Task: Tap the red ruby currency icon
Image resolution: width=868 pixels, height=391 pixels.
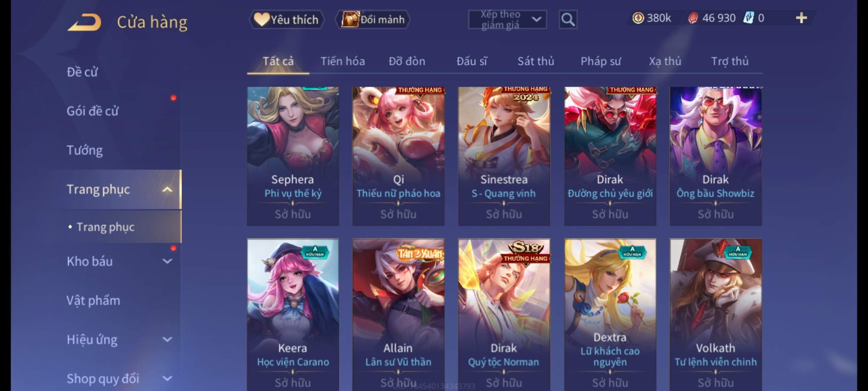Action: point(693,18)
